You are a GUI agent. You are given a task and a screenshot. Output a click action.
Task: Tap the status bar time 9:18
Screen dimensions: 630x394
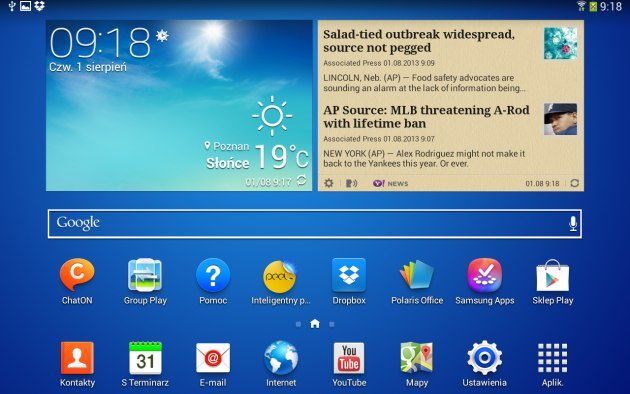[611, 6]
